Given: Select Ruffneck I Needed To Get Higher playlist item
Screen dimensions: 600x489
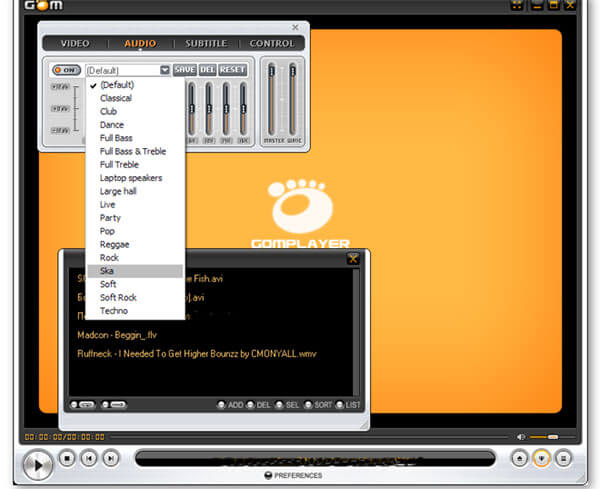Looking at the screenshot, I should pyautogui.click(x=197, y=354).
